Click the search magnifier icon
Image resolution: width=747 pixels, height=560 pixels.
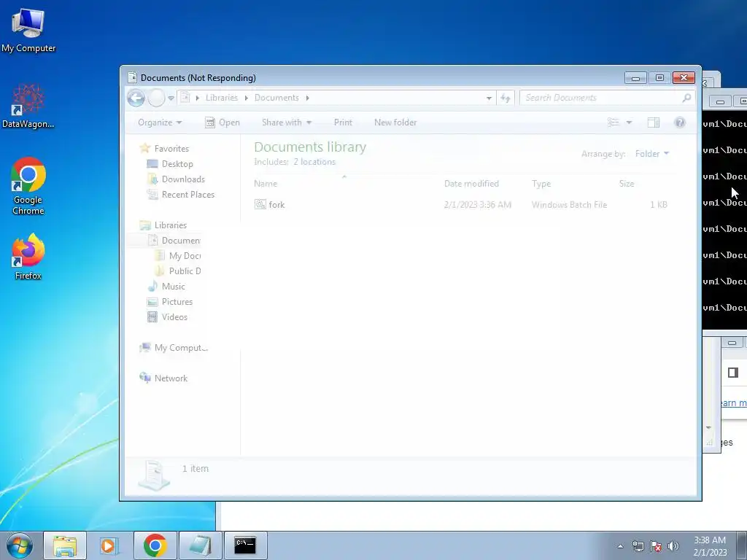pos(686,98)
